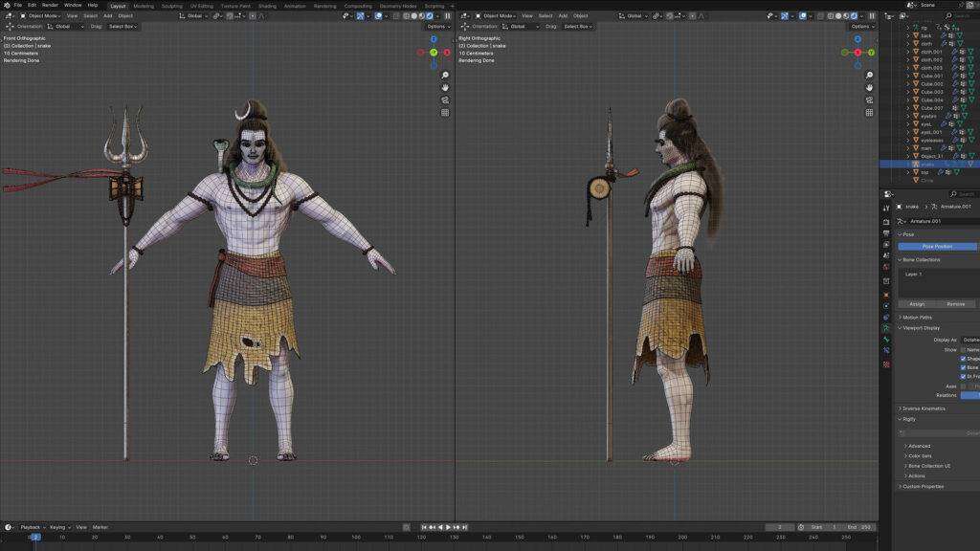Expand the Inverse Kinematics panel
Image resolution: width=980 pixels, height=551 pixels.
pyautogui.click(x=922, y=408)
